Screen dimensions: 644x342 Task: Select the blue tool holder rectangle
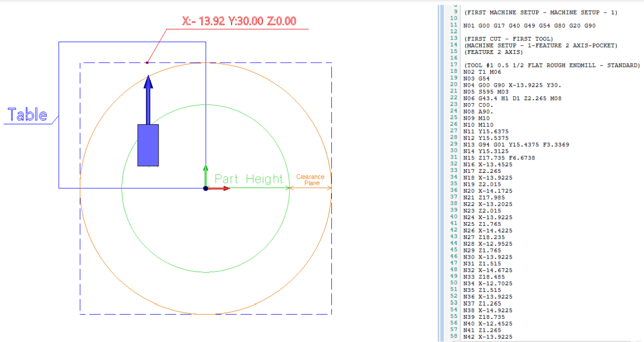pos(148,145)
